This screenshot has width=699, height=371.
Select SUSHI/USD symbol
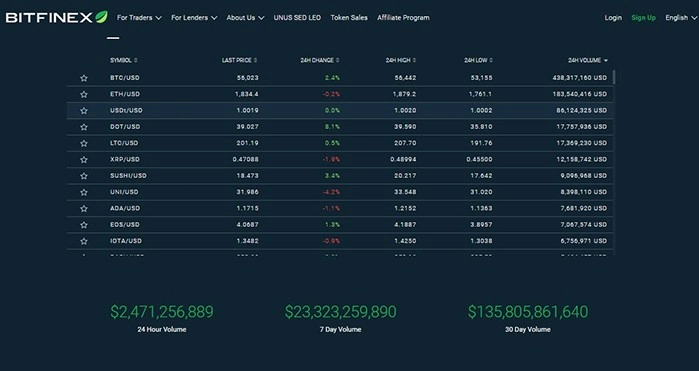click(x=128, y=176)
